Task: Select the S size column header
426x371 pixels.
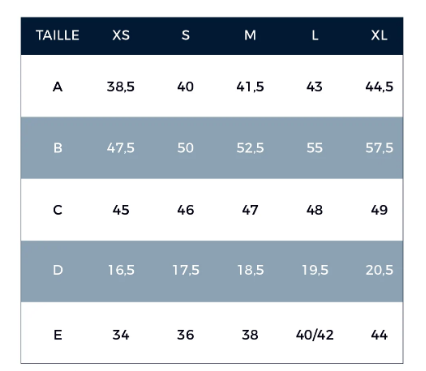Action: [x=185, y=35]
